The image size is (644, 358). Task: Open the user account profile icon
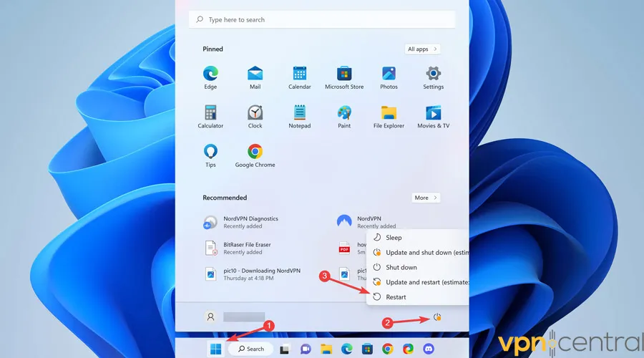click(x=210, y=317)
